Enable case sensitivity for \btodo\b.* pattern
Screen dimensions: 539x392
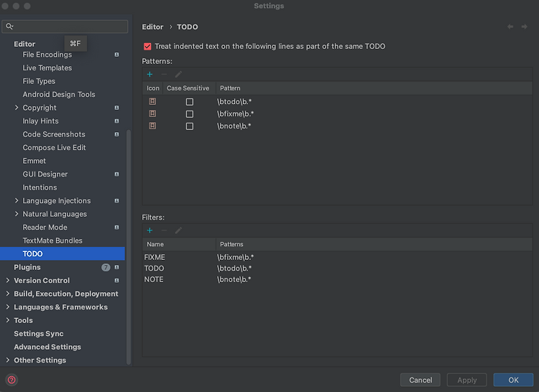190,102
